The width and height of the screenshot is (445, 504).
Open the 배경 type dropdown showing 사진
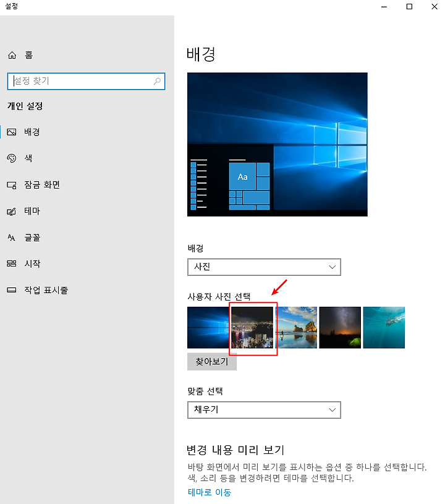coord(264,267)
